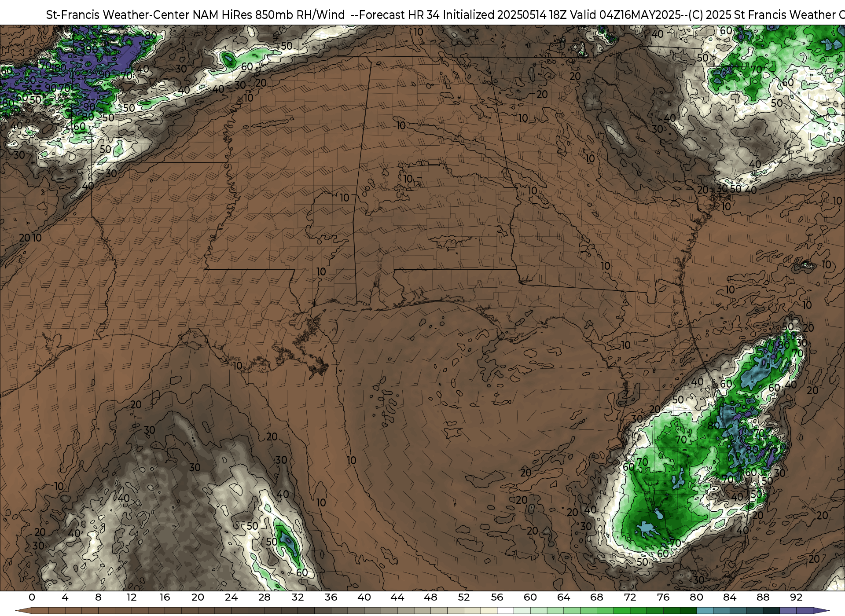Click the "56" label on the color scale
The image size is (845, 616).
click(x=497, y=598)
